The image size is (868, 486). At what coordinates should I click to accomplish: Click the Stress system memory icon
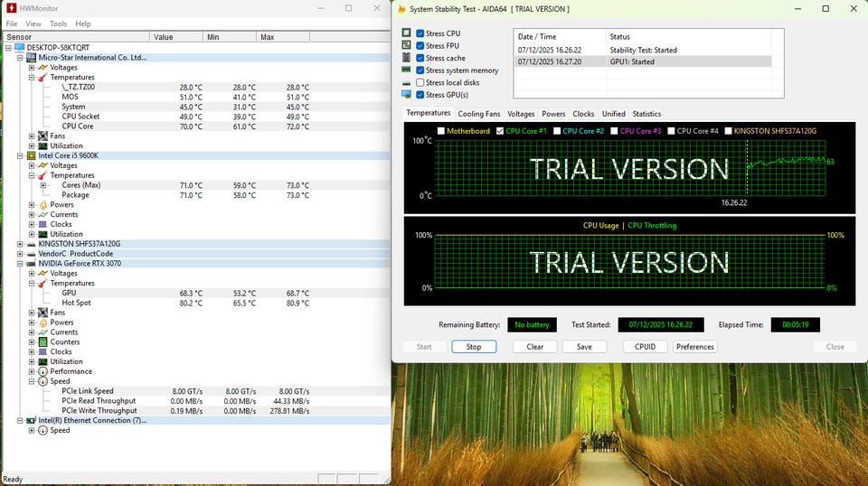[406, 70]
